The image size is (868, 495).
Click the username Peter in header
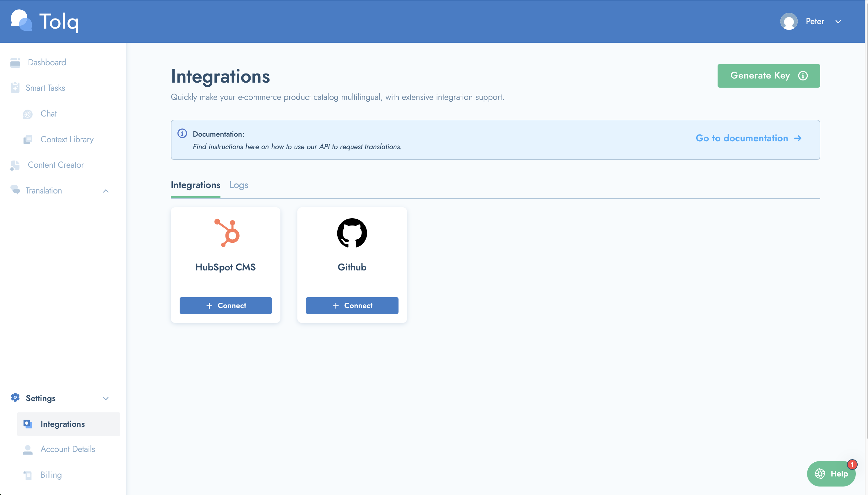pos(815,21)
